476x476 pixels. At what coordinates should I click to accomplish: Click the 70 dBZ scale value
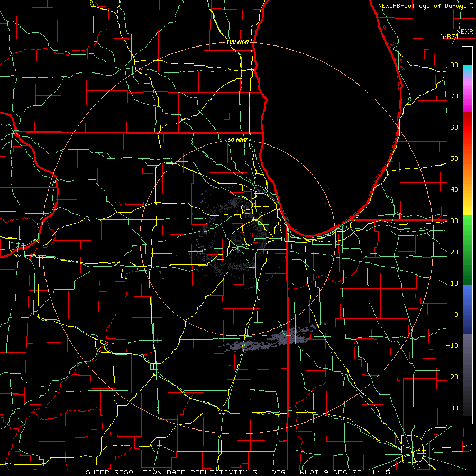point(454,96)
